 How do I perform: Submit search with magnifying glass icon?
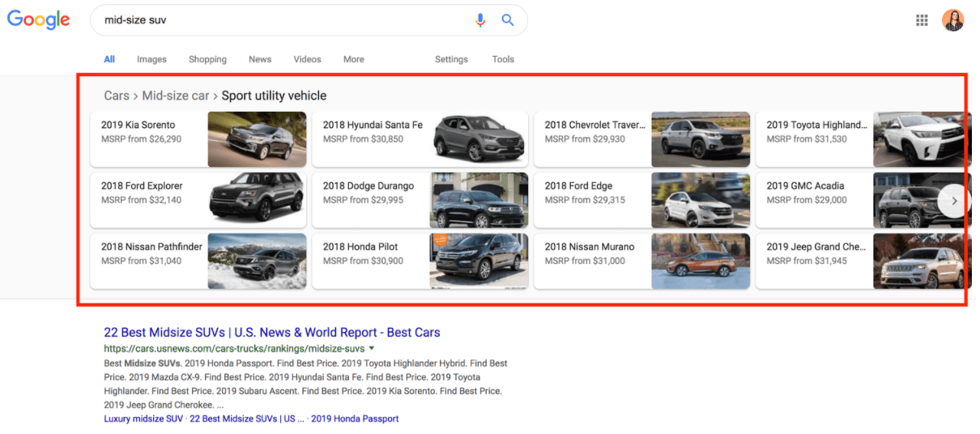tap(508, 20)
